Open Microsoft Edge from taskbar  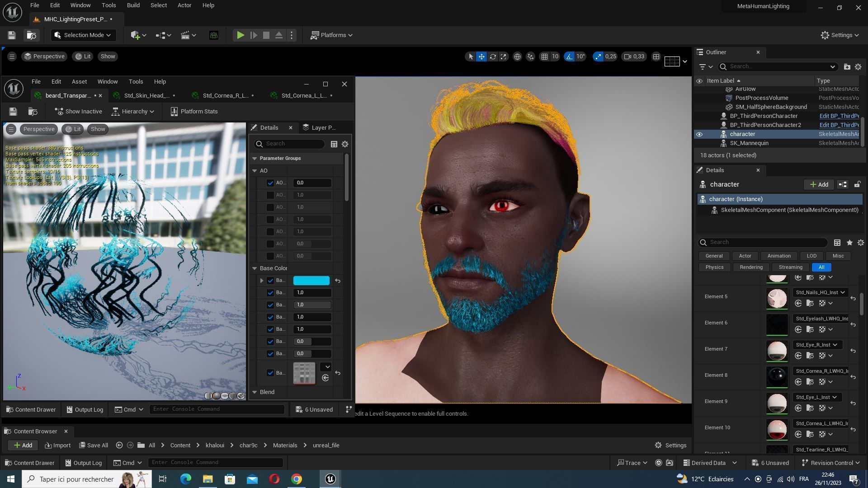pyautogui.click(x=186, y=479)
